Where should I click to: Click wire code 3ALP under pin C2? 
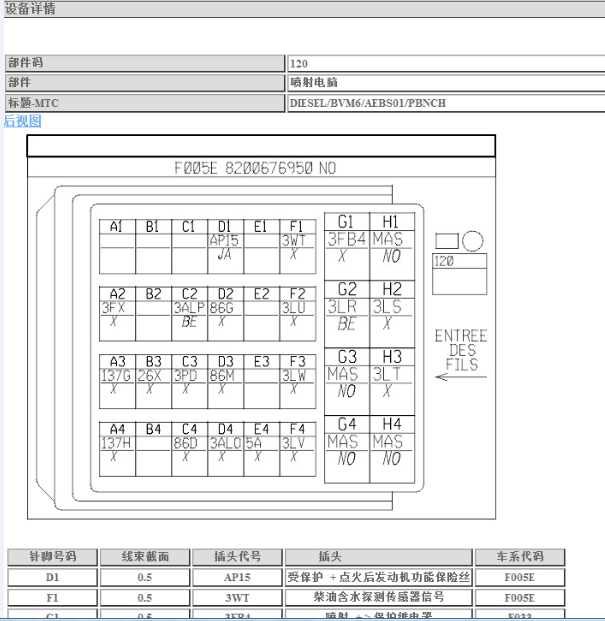(189, 308)
